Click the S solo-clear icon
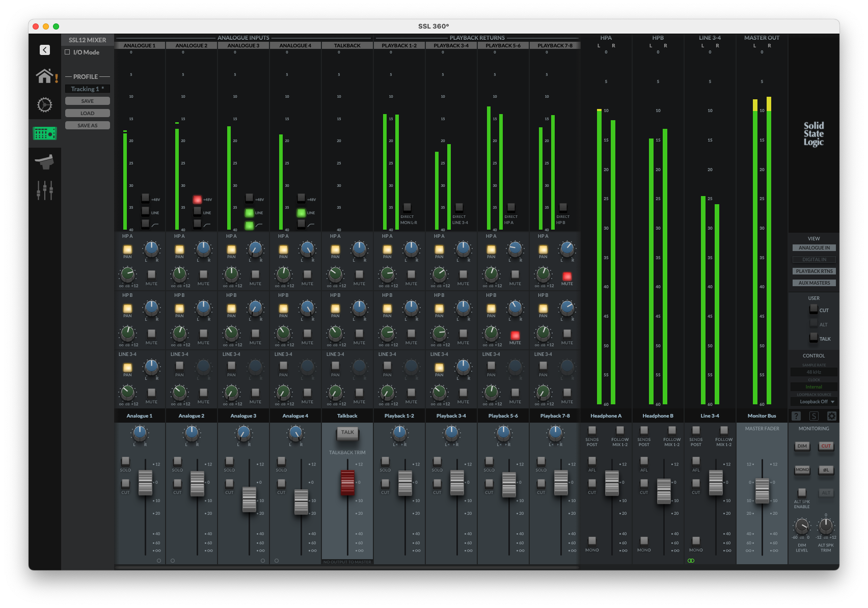 tap(814, 416)
